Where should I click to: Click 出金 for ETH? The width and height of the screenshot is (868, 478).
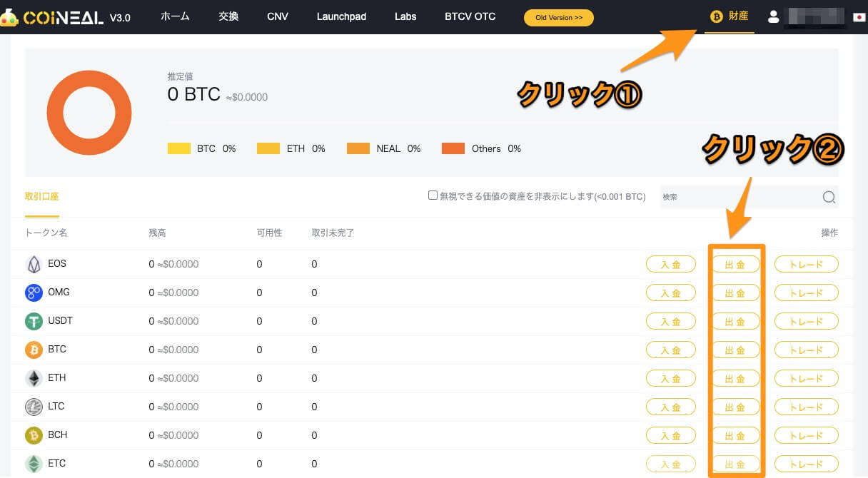pyautogui.click(x=735, y=378)
